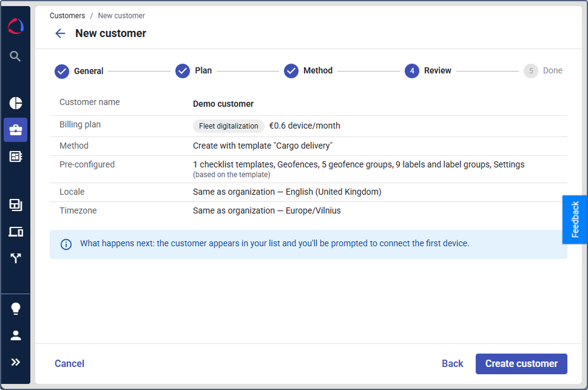Screen dimensions: 588x390
Task: Click the Fleet digitalization plan chip
Action: point(228,126)
